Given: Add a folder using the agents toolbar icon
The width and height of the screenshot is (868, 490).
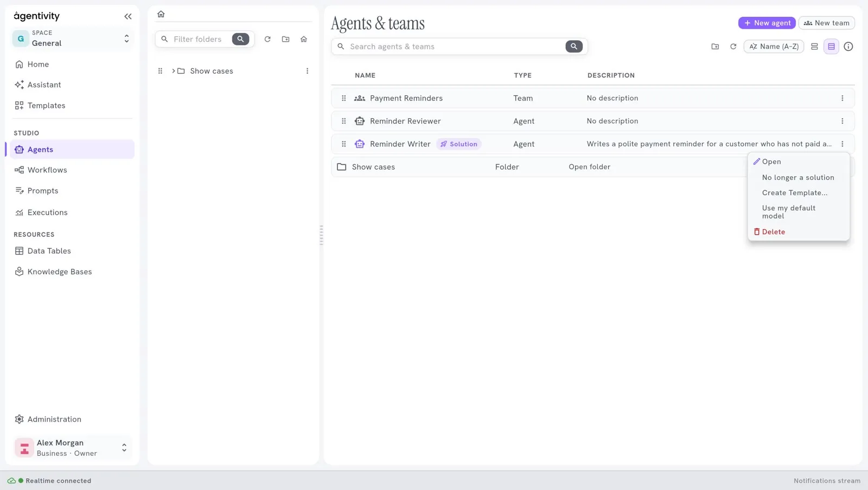Looking at the screenshot, I should coord(716,47).
